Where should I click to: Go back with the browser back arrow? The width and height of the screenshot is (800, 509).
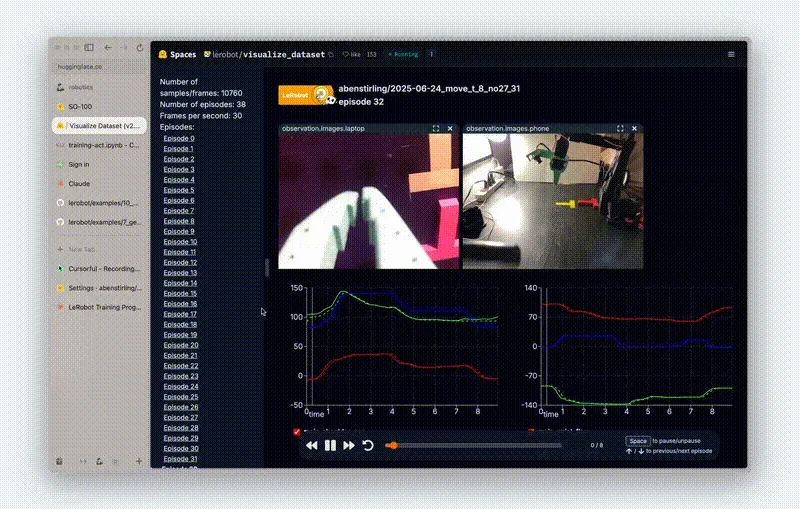(x=108, y=47)
